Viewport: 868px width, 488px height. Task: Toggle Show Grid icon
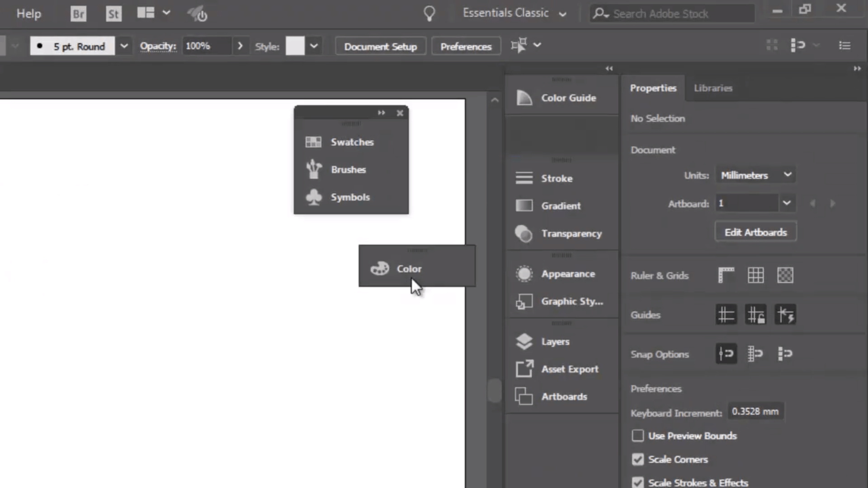[x=755, y=275]
